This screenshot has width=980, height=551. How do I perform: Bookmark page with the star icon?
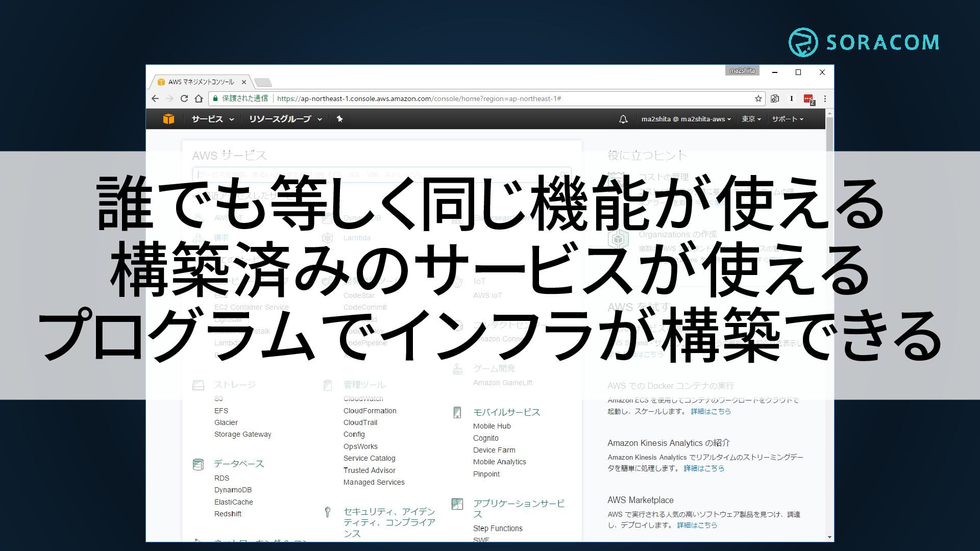click(758, 98)
